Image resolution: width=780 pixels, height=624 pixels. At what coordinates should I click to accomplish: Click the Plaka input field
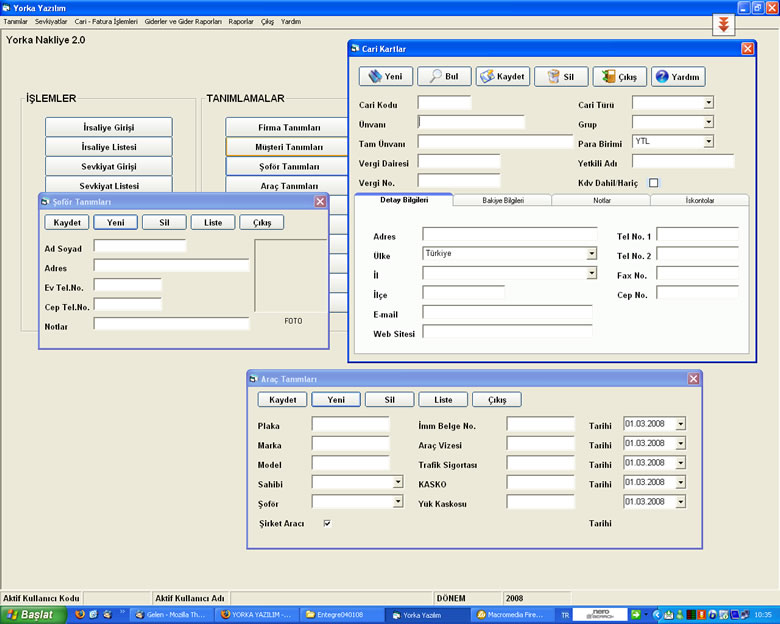click(x=350, y=424)
